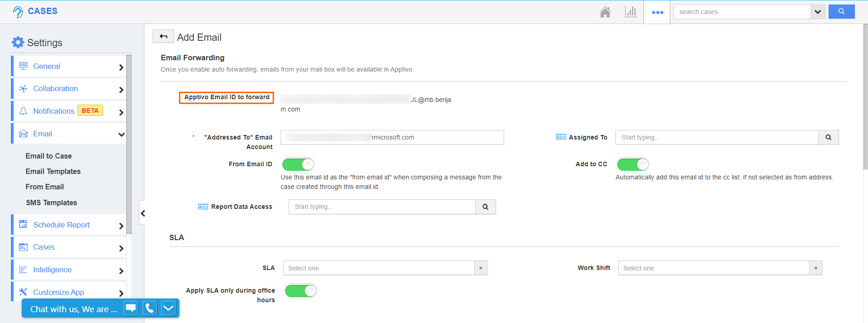
Task: Open the Email to Case link
Action: [x=48, y=156]
